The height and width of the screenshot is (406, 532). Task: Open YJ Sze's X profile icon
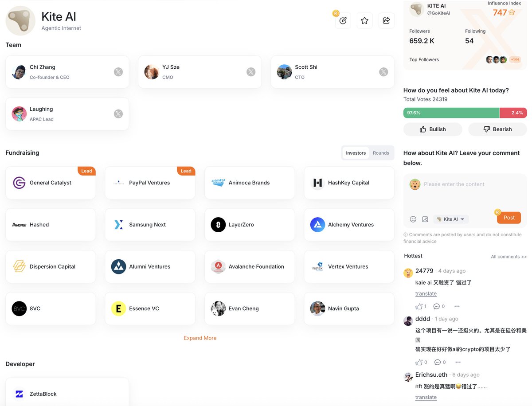tap(251, 72)
